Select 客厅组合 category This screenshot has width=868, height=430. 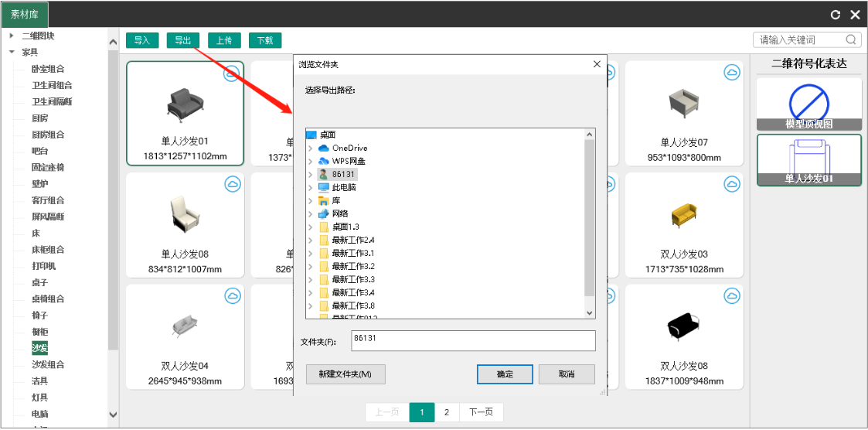pyautogui.click(x=48, y=200)
